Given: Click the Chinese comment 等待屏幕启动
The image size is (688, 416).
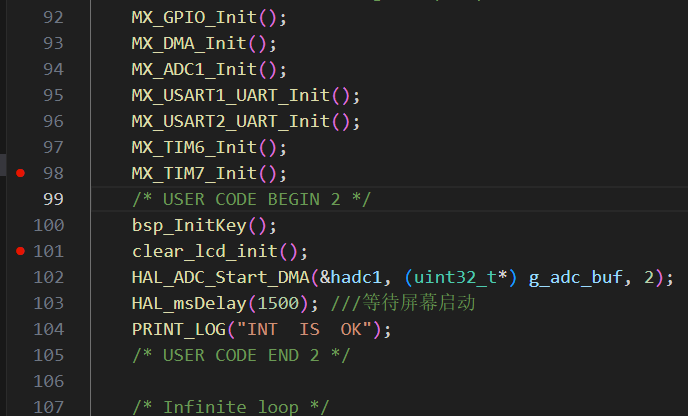Looking at the screenshot, I should pyautogui.click(x=419, y=303).
